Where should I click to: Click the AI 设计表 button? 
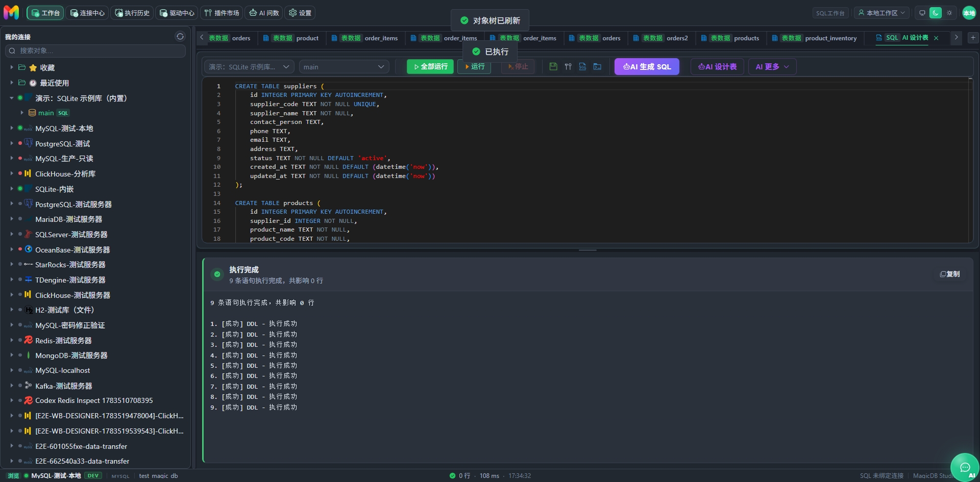(717, 67)
